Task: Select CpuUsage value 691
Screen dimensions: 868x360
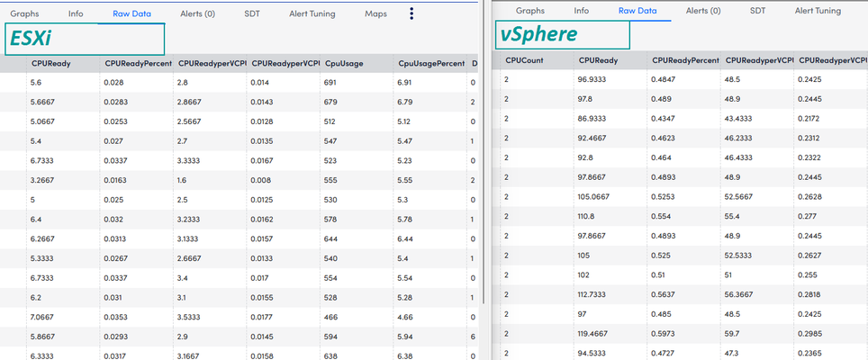Action: (330, 83)
